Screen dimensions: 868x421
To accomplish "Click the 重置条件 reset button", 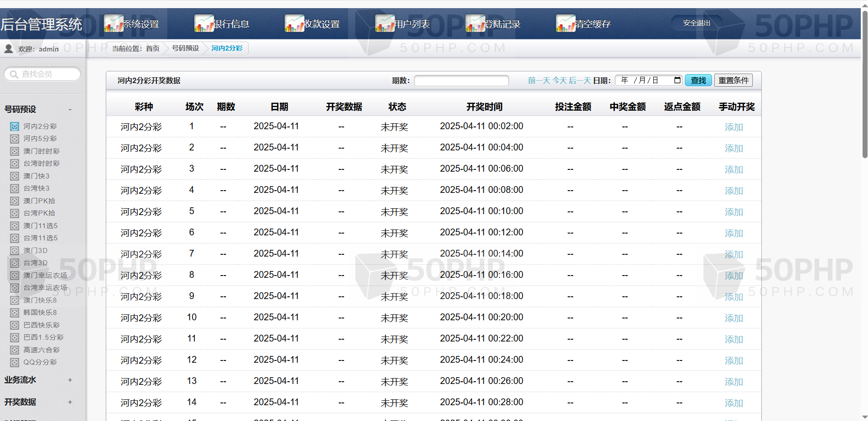I will 733,80.
